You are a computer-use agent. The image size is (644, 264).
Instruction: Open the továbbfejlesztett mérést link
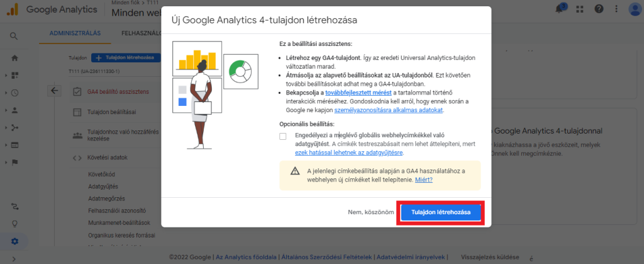pos(358,93)
